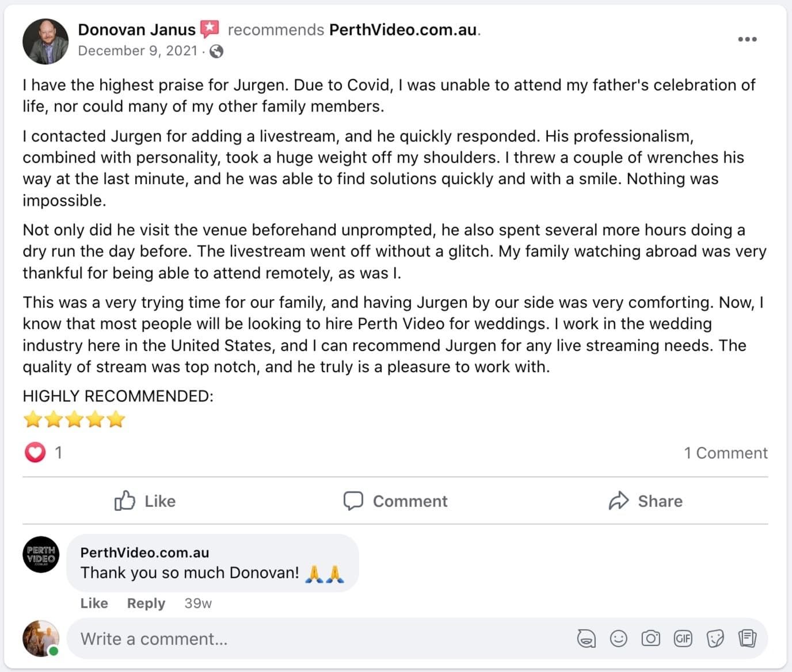The width and height of the screenshot is (792, 672).
Task: Click the heart reaction icon under the review
Action: tap(35, 453)
